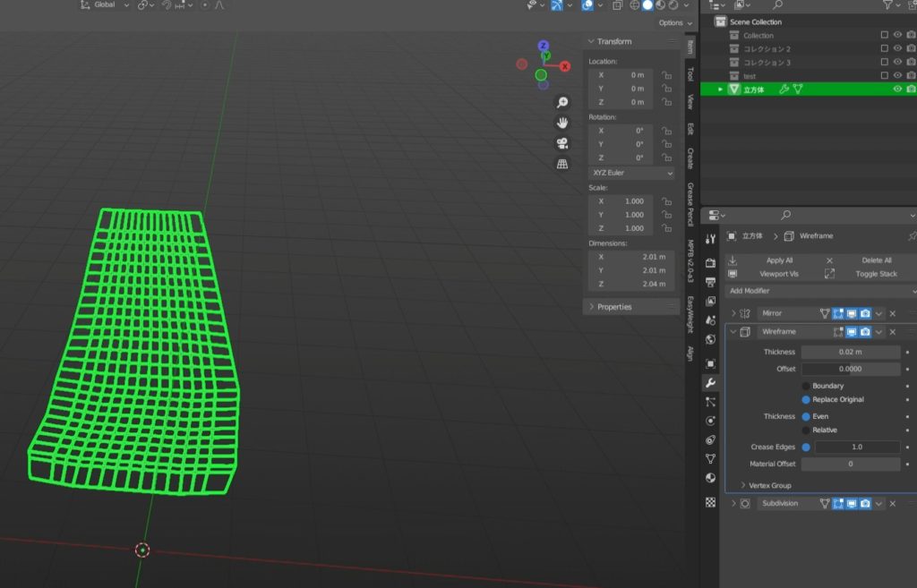The height and width of the screenshot is (588, 917).
Task: Disable the Replace Original option
Action: 806,400
